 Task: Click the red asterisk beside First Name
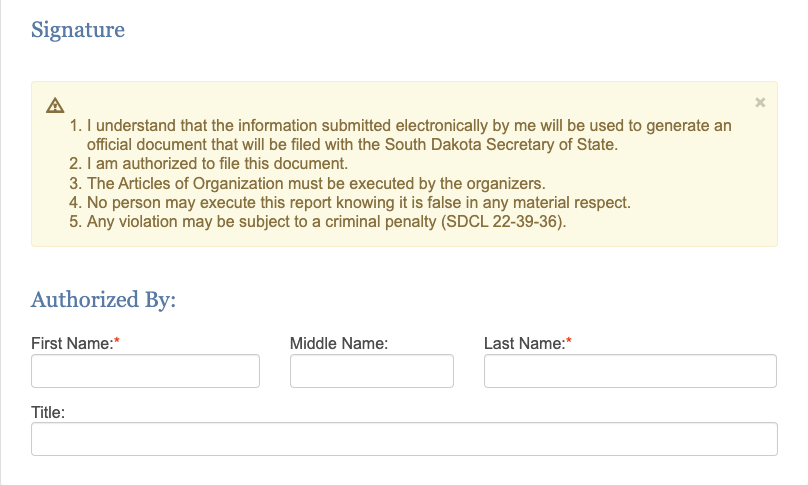tap(117, 341)
